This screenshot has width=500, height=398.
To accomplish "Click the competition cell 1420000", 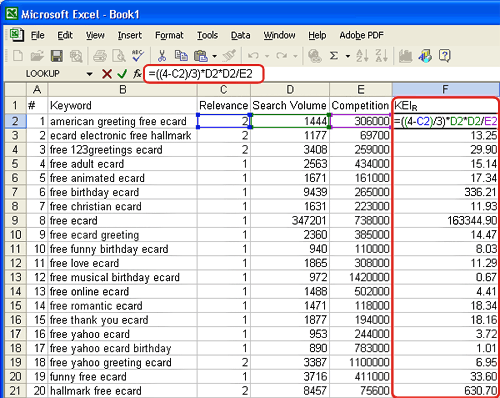I will click(361, 277).
